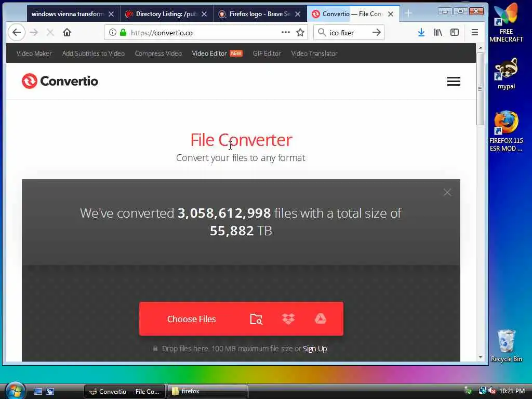The image size is (532, 399).
Task: Click the 10:21 PM taskbar clock
Action: pos(512,391)
